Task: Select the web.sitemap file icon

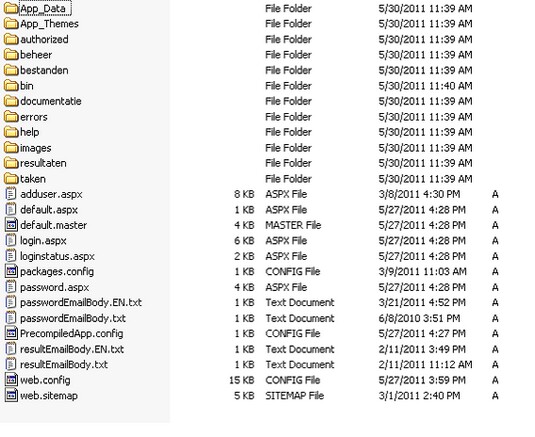Action: tap(11, 396)
